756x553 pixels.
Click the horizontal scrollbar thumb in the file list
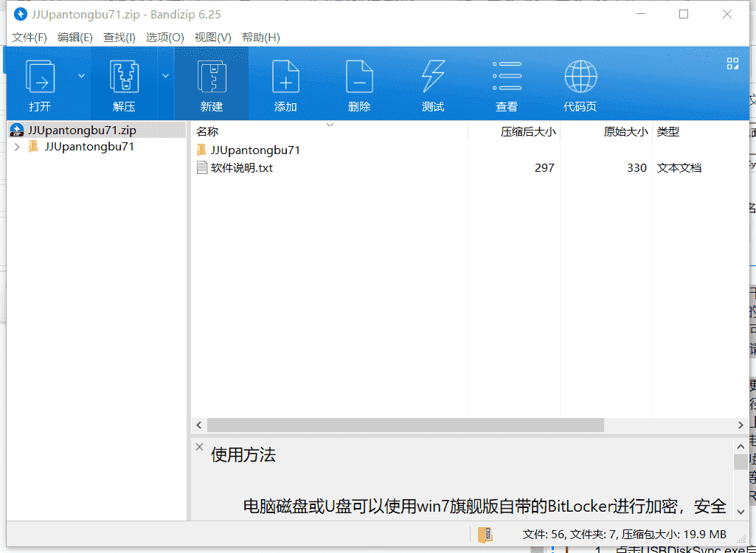(406, 425)
